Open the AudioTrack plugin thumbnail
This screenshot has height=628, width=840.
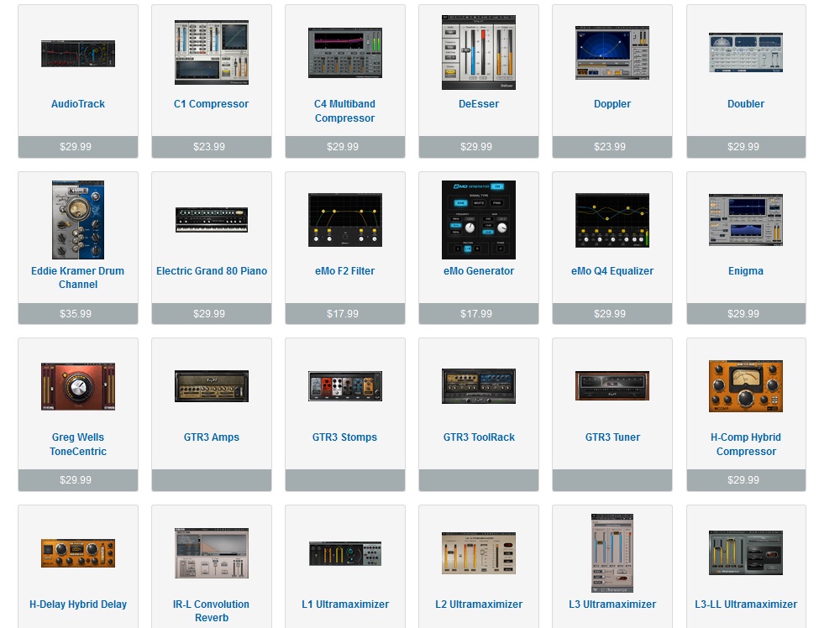[x=77, y=54]
